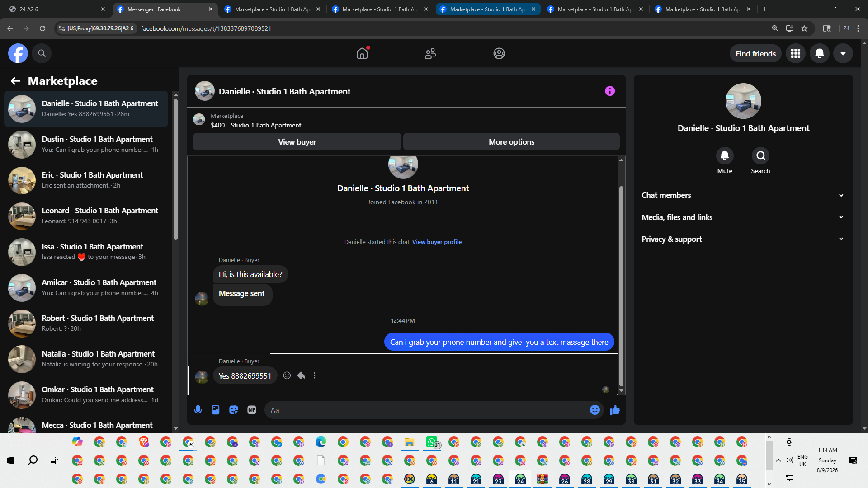Viewport: 868px width, 488px height.
Task: Open Robert's Studio 1 Bath Apartment chat
Action: [86, 323]
